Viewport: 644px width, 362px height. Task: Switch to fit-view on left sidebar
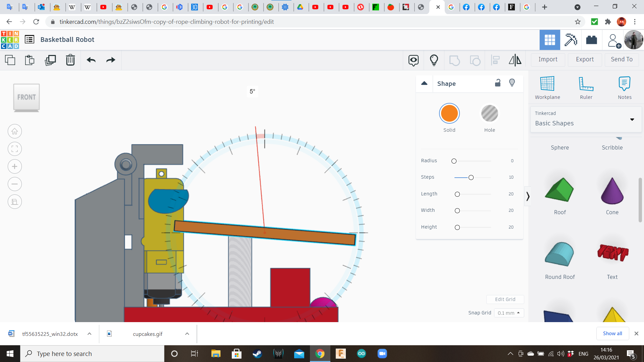14,149
